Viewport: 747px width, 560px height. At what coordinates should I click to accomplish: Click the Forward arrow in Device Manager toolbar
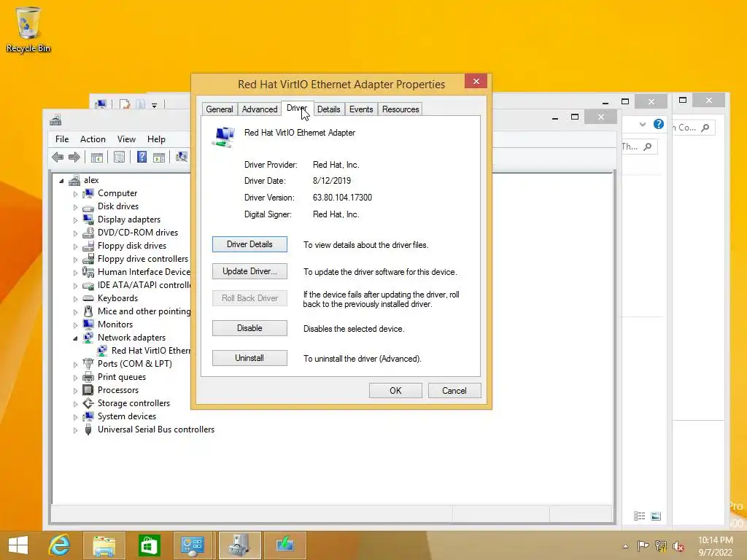coord(74,157)
